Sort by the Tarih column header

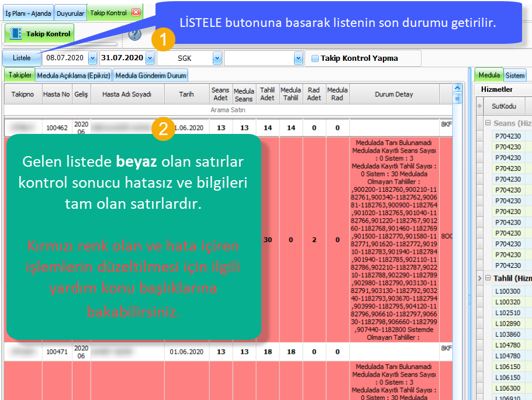[186, 94]
